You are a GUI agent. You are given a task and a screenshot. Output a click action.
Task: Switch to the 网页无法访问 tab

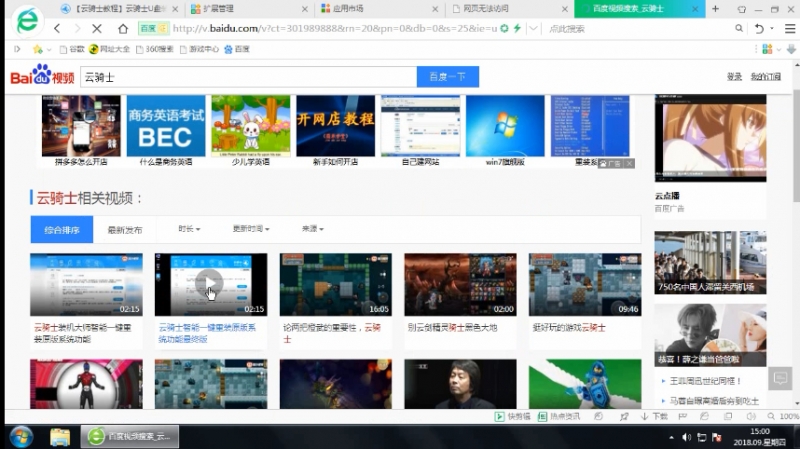tap(509, 9)
